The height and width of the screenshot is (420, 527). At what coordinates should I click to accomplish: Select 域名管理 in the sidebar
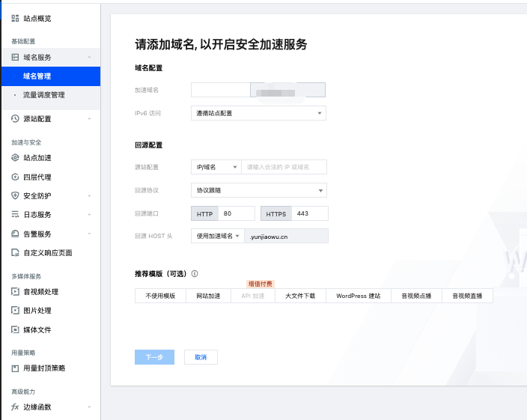coord(37,76)
